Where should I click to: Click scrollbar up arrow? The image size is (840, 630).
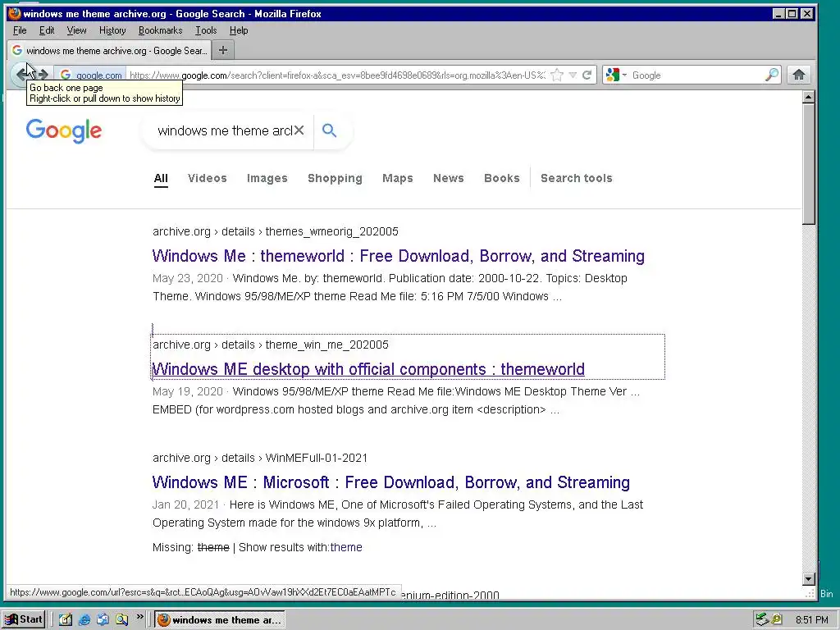point(809,97)
